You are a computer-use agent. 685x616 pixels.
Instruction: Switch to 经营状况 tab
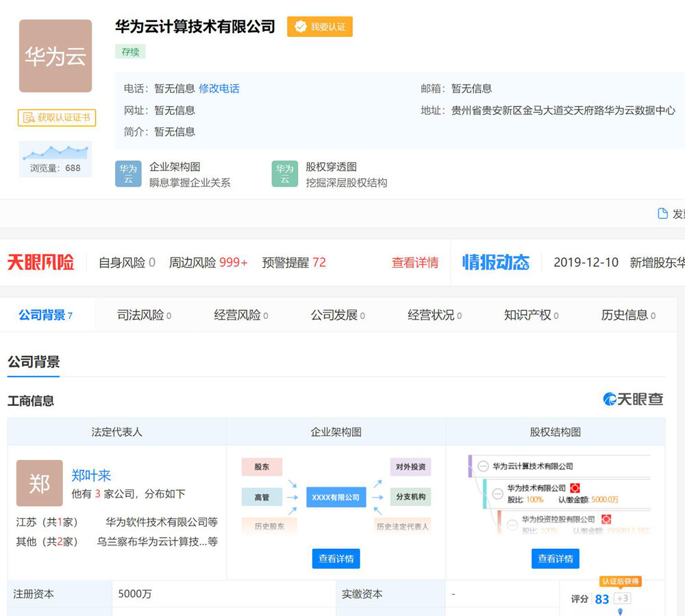435,315
